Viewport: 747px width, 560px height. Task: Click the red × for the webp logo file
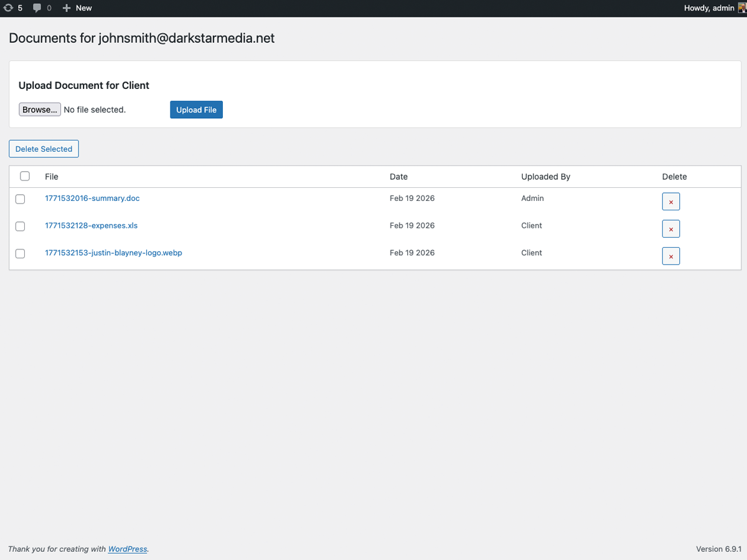pos(671,256)
